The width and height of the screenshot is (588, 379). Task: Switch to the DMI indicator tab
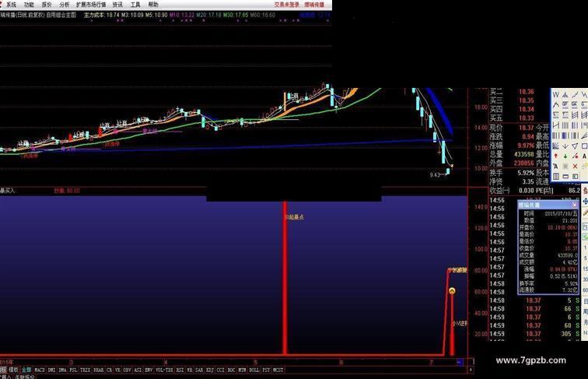pyautogui.click(x=51, y=370)
